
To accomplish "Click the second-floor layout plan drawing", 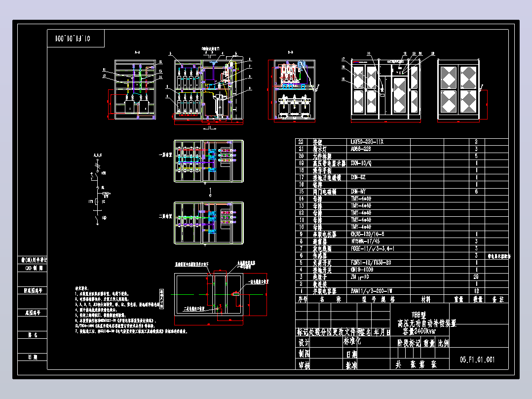I will (209, 223).
